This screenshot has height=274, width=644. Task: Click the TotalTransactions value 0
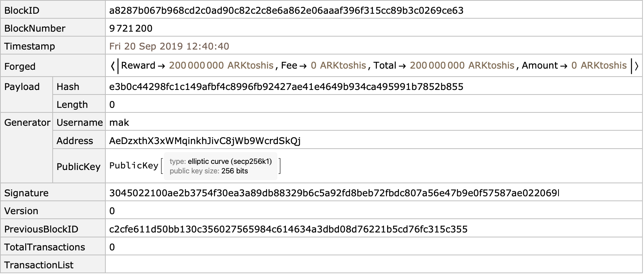(x=112, y=247)
